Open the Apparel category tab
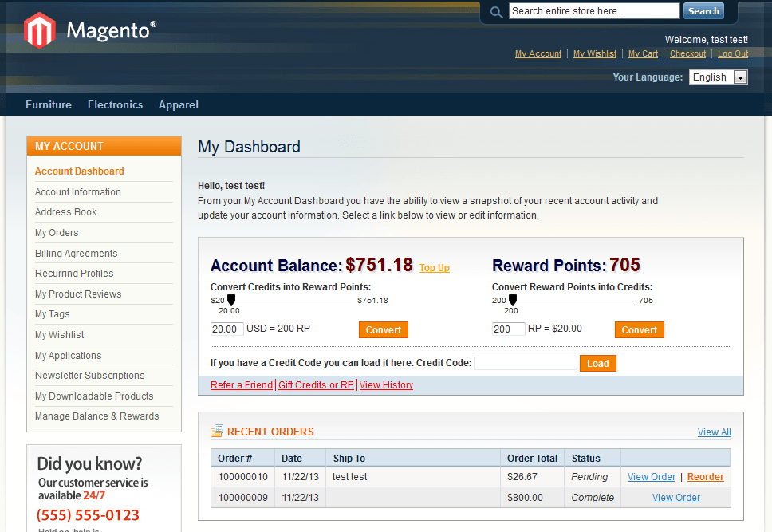 pyautogui.click(x=178, y=104)
